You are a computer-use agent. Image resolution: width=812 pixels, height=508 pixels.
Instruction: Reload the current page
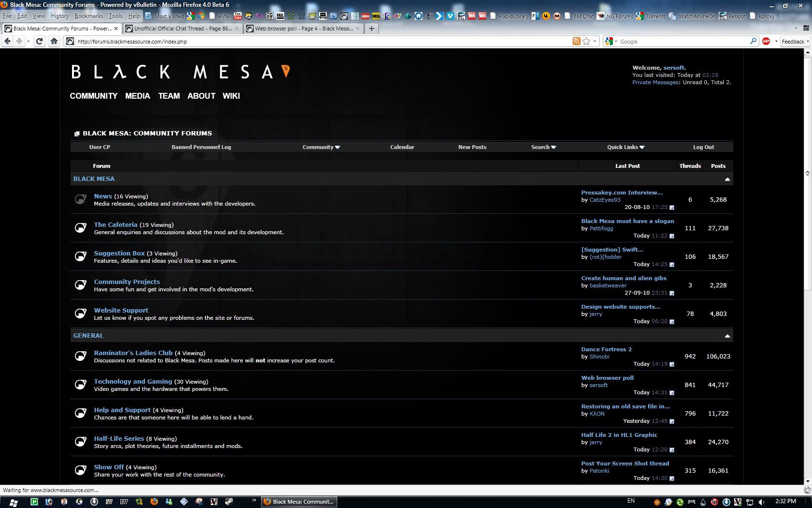[40, 41]
